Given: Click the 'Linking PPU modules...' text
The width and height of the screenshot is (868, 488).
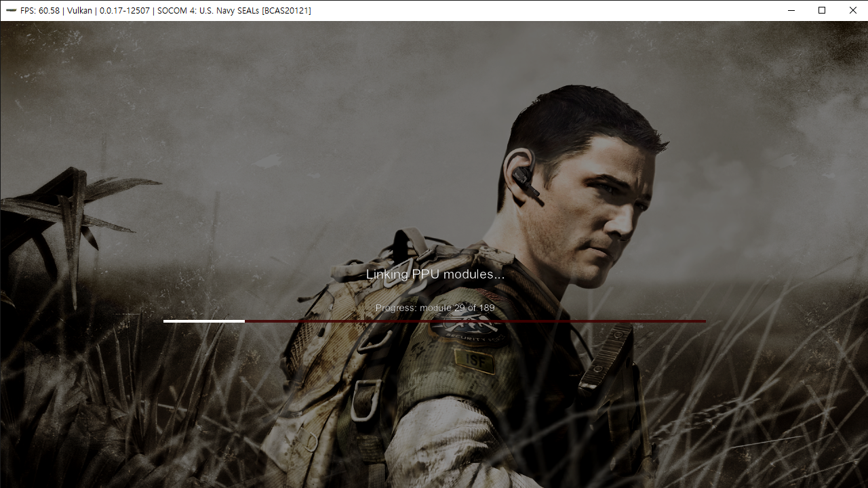Looking at the screenshot, I should 435,274.
